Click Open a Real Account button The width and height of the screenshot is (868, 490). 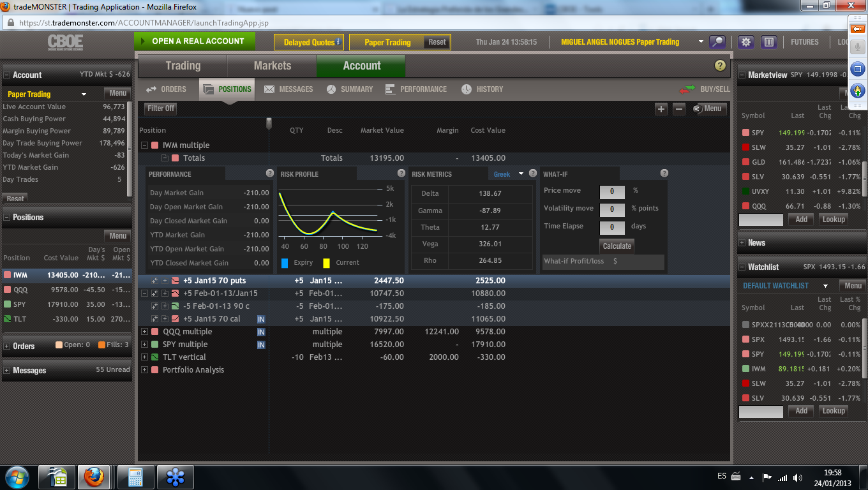[194, 41]
